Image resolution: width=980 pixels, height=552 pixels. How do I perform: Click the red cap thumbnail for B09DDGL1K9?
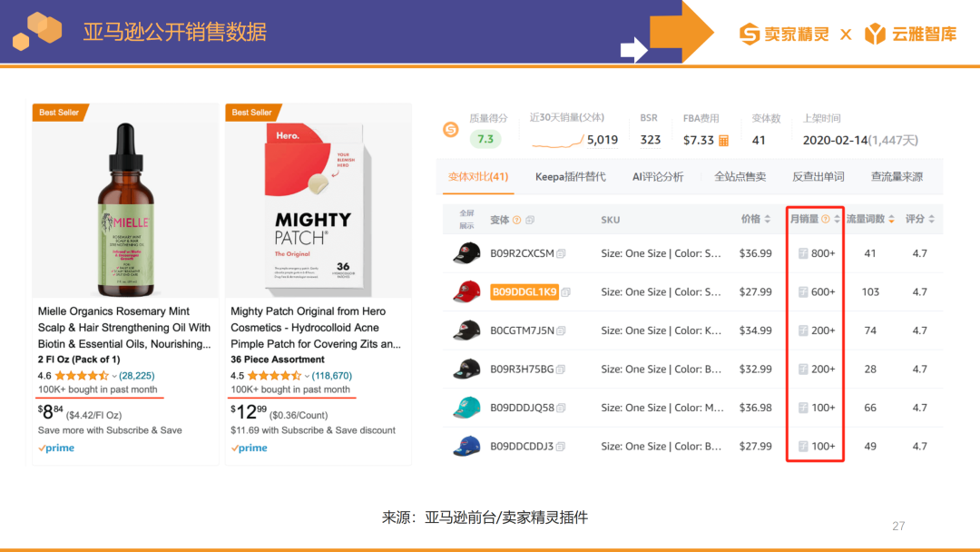click(x=466, y=292)
